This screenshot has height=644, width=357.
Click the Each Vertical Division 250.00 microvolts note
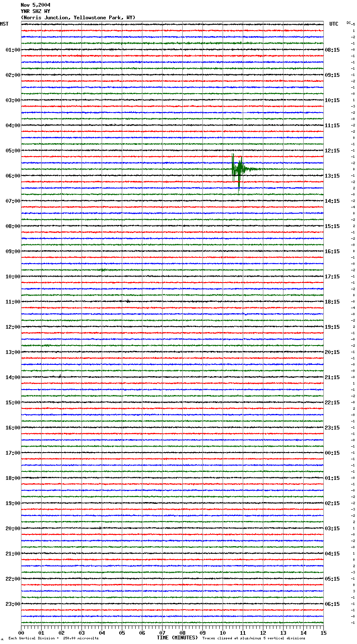pos(53,638)
